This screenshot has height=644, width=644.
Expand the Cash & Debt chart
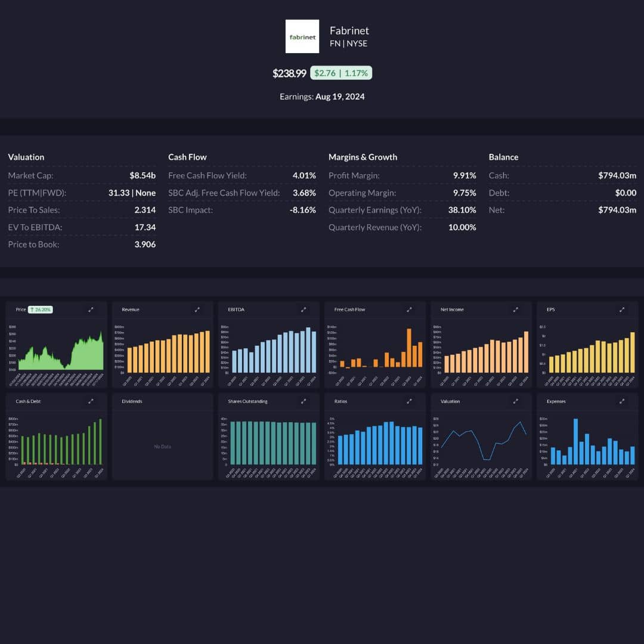[x=91, y=401]
